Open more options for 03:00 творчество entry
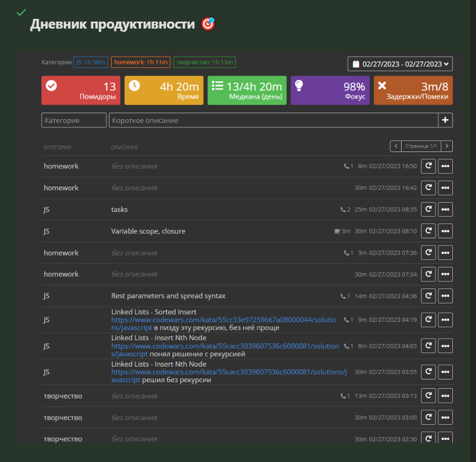Image resolution: width=476 pixels, height=462 pixels. (445, 417)
